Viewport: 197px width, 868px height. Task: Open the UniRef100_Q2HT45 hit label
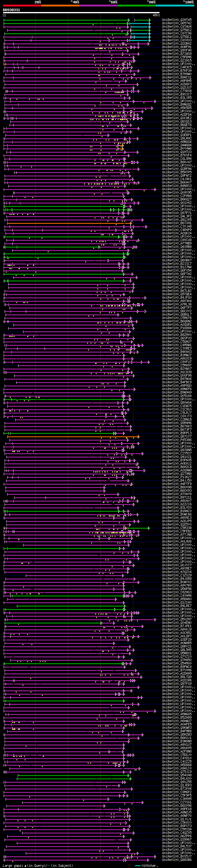(x=177, y=20)
